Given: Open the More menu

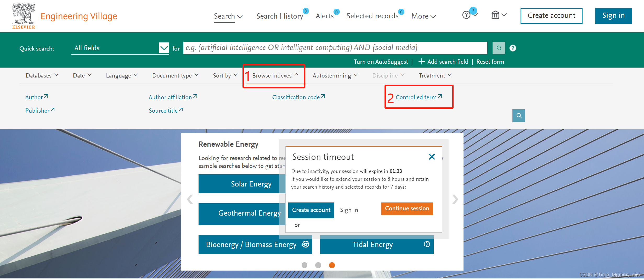Looking at the screenshot, I should 424,16.
